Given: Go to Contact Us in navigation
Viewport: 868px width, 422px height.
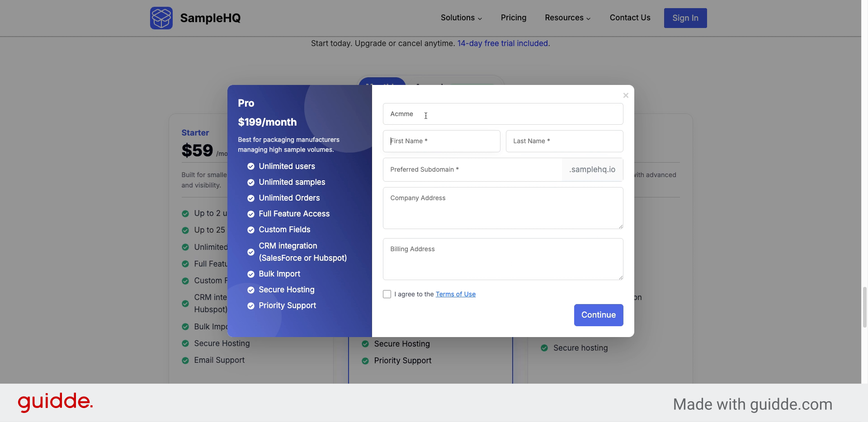Looking at the screenshot, I should [630, 18].
